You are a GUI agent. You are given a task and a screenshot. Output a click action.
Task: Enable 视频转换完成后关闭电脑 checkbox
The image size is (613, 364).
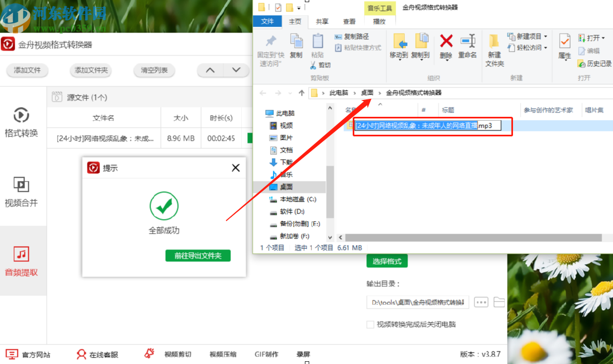370,324
